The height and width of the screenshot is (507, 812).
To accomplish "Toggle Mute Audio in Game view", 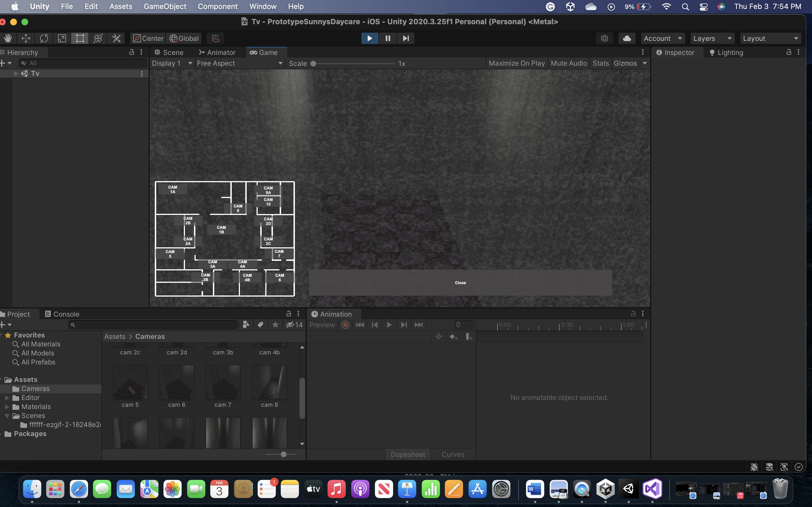I will (x=568, y=63).
